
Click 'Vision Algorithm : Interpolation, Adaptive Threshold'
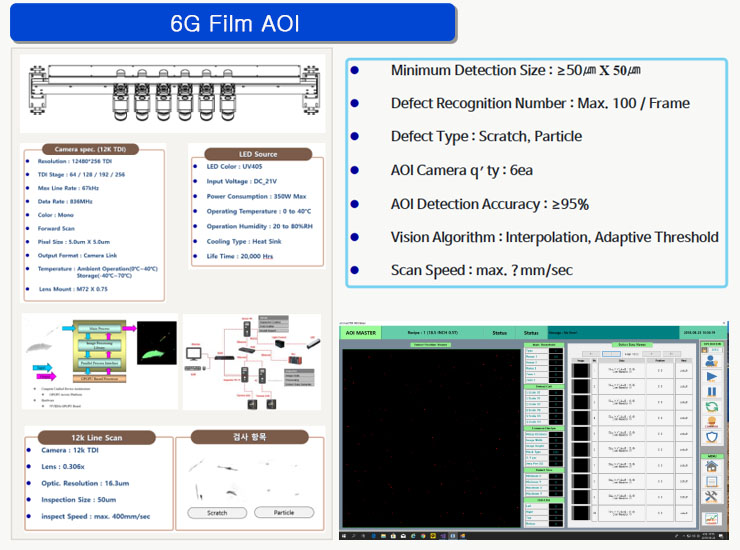[555, 237]
